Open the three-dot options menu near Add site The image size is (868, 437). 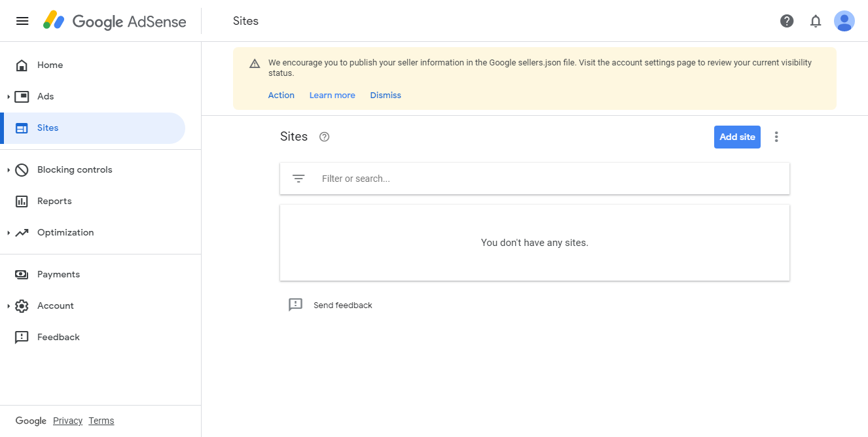(776, 137)
